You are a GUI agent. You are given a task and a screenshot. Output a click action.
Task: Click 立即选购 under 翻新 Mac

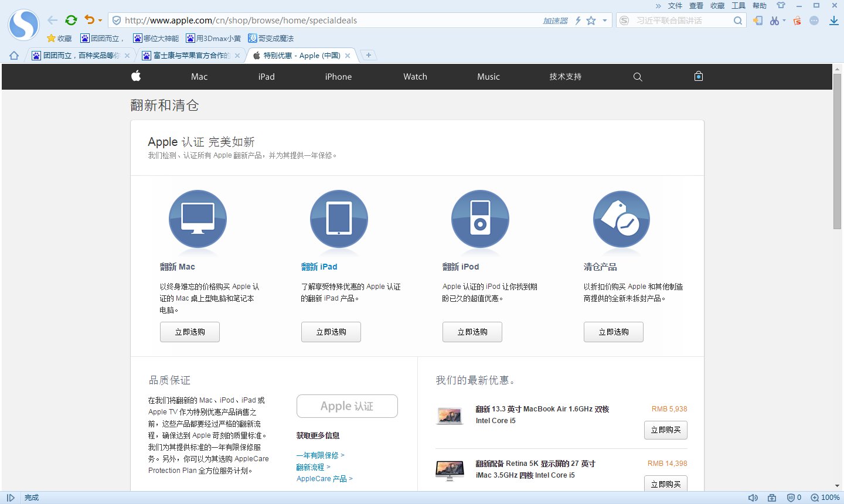190,332
